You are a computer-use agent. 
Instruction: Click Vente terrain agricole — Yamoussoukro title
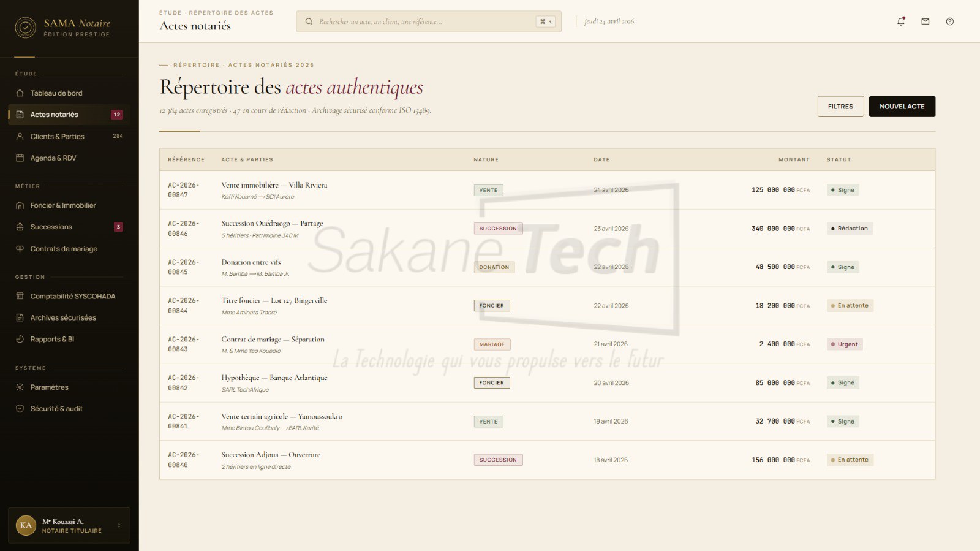click(282, 416)
